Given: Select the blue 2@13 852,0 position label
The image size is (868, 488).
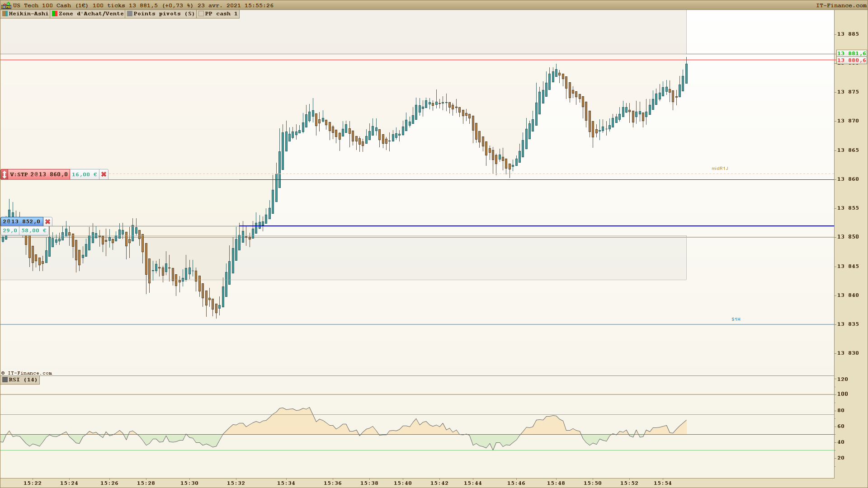Looking at the screenshot, I should [21, 222].
